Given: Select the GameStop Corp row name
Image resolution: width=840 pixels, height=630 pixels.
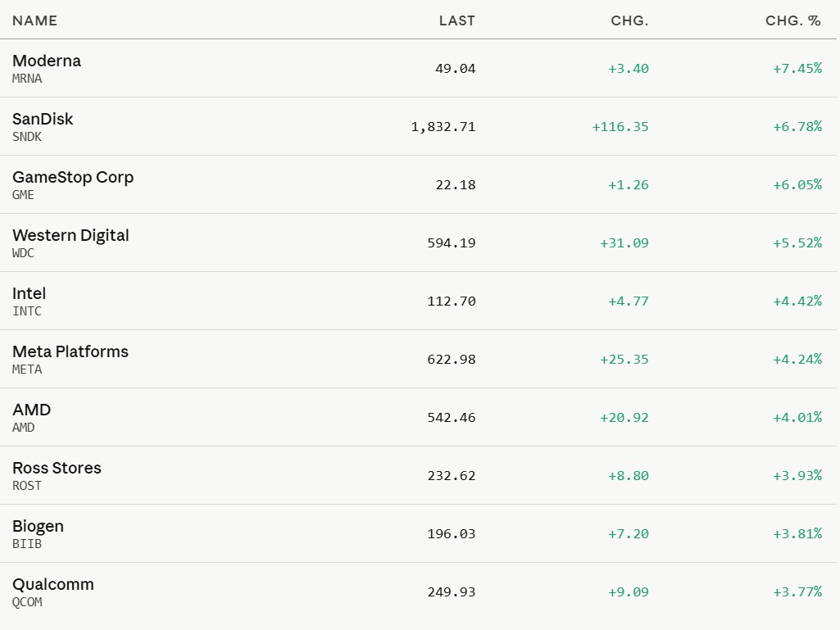Looking at the screenshot, I should coord(73,177).
